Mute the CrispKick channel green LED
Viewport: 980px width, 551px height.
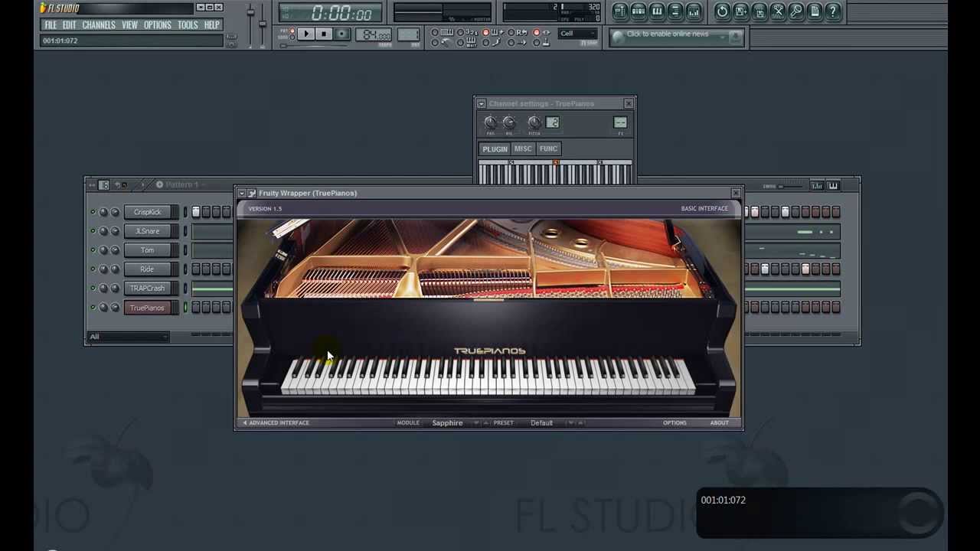(x=93, y=212)
